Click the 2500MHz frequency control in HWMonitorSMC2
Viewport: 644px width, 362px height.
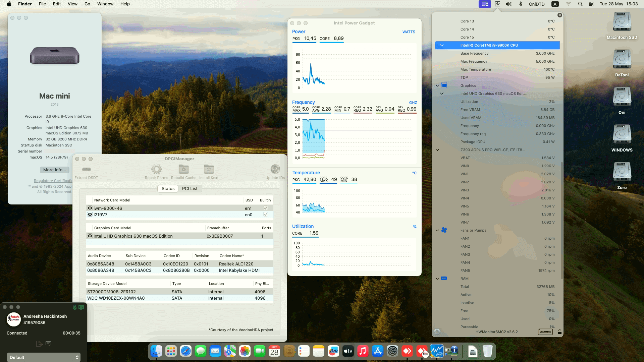(546, 331)
